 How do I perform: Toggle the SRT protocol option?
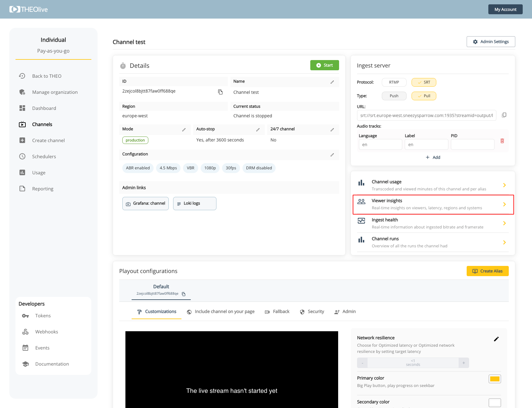pos(424,82)
